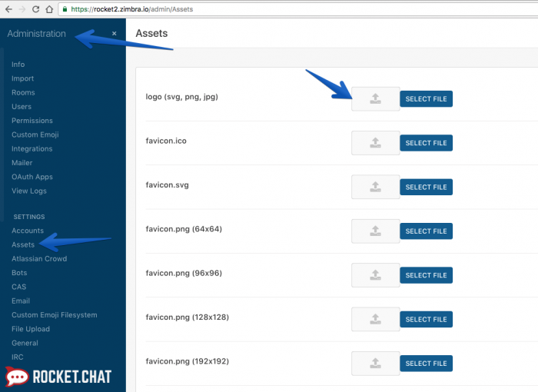The image size is (538, 392).
Task: Open File Upload settings
Action: [x=31, y=329]
